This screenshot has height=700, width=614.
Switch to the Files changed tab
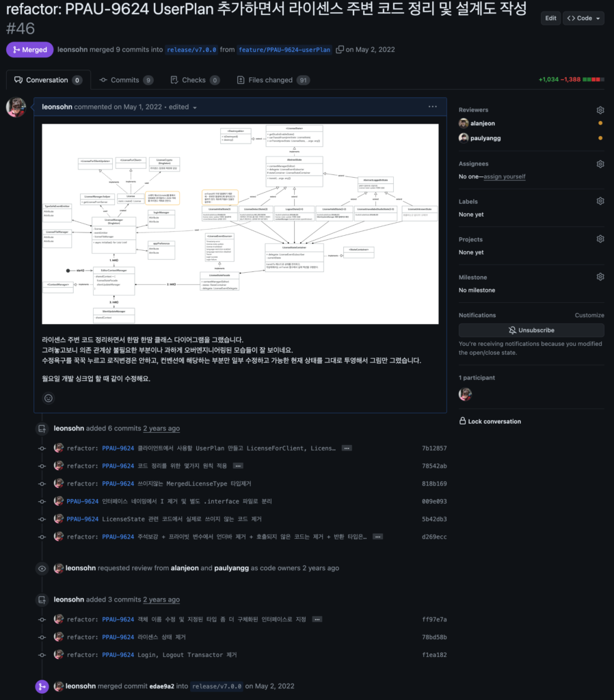272,80
